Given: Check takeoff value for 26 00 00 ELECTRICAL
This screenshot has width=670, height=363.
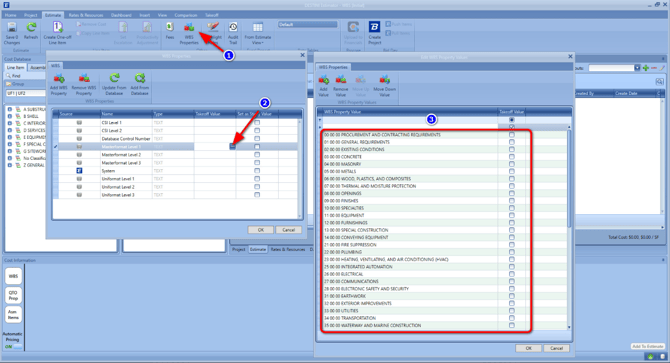Looking at the screenshot, I should (x=511, y=274).
